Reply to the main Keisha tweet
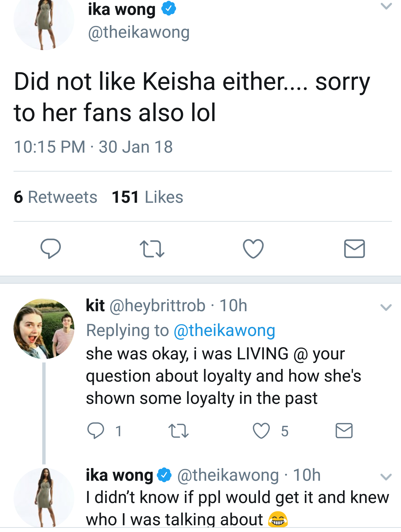Screen dimensions: 401x532 click(x=50, y=248)
